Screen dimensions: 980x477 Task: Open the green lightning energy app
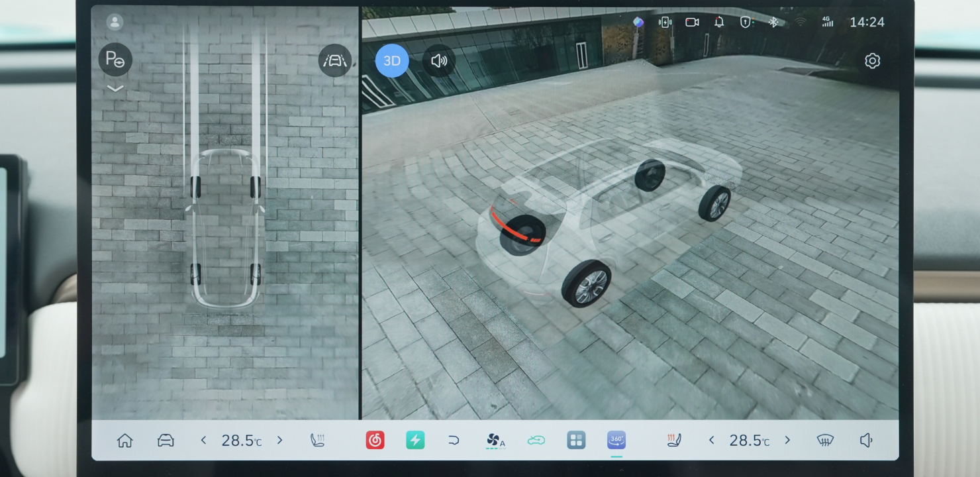(415, 441)
